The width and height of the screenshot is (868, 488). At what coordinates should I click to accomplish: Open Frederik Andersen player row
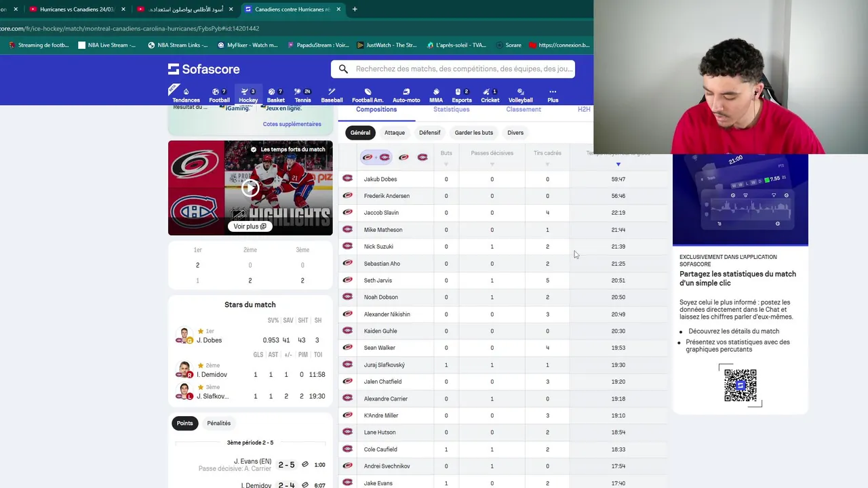(502, 196)
